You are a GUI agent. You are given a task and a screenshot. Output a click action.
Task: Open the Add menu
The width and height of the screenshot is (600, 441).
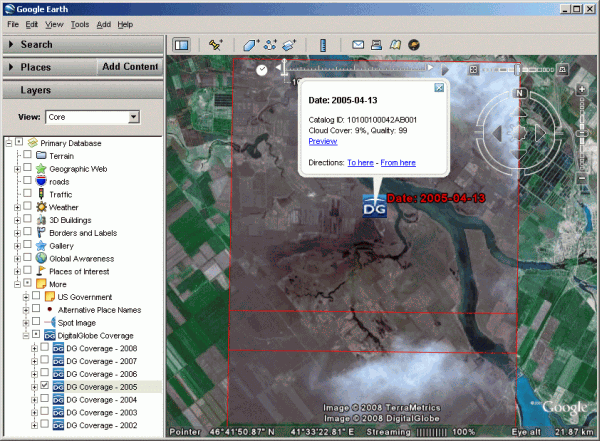coord(104,24)
